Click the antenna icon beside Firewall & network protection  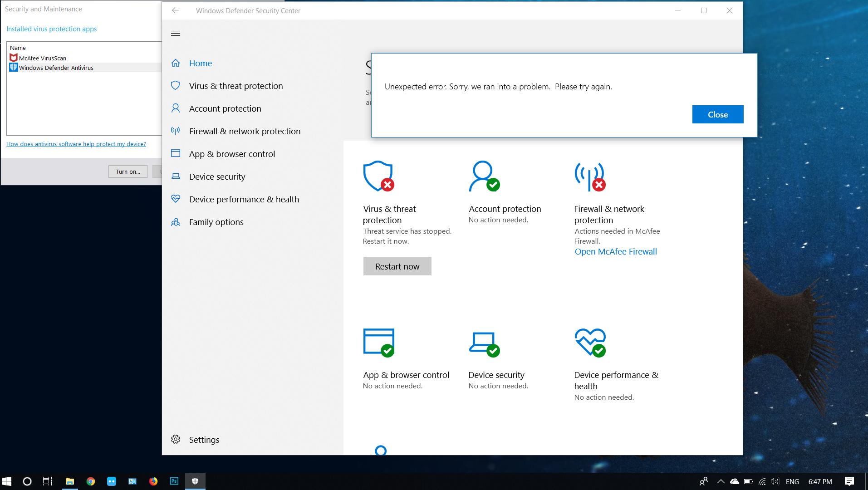pyautogui.click(x=176, y=131)
